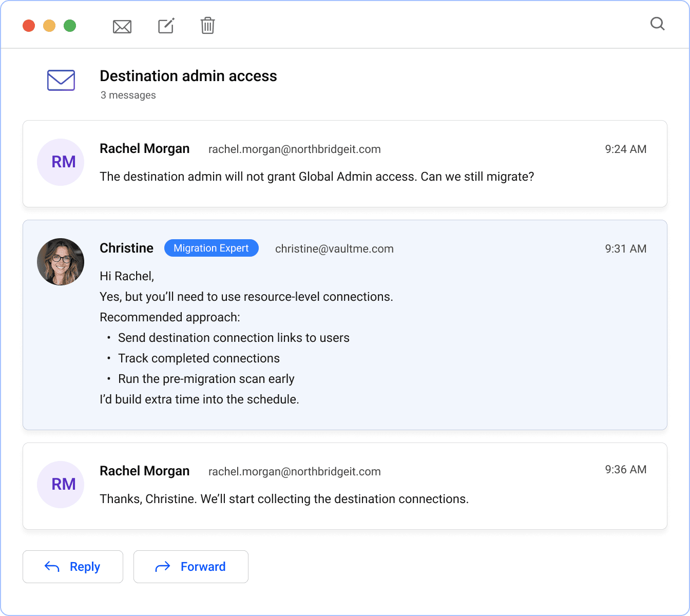Viewport: 690px width, 616px height.
Task: Click the Global Admin access question text
Action: 317,177
